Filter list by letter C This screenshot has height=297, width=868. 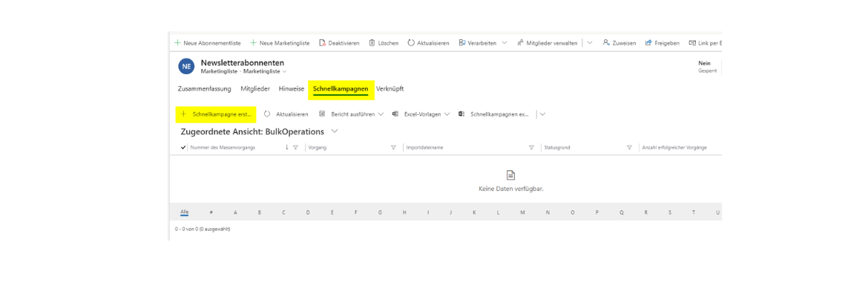(283, 212)
